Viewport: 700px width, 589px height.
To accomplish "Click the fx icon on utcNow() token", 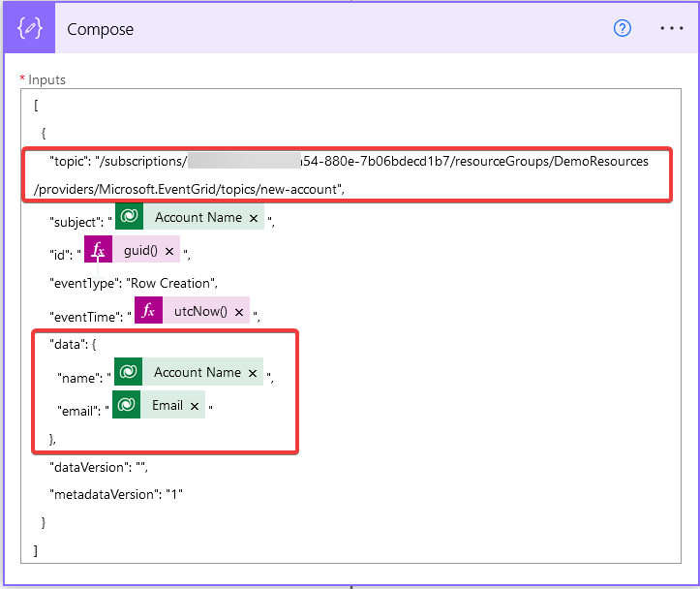I will (x=149, y=310).
